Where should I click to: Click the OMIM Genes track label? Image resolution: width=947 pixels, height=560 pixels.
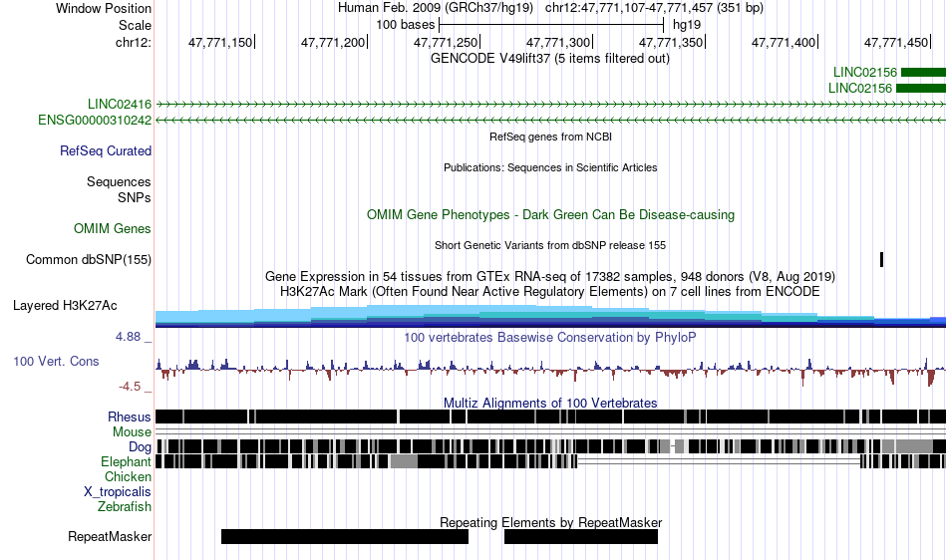tap(113, 229)
